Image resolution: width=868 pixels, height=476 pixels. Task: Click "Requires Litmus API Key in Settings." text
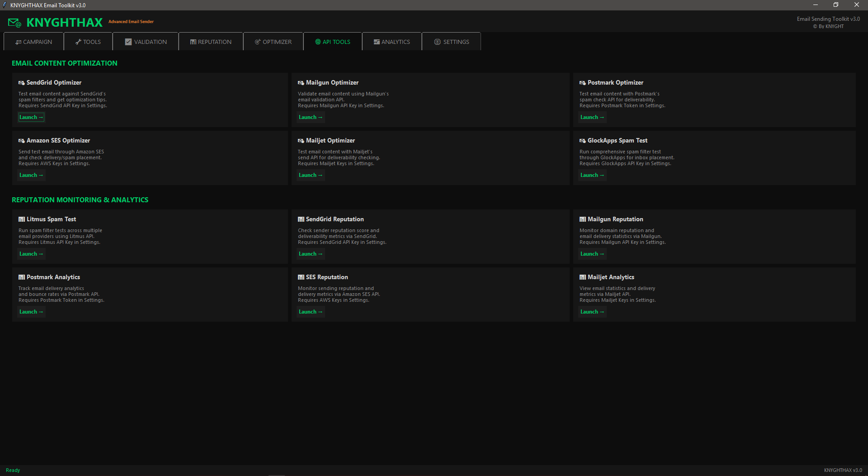[x=59, y=243]
